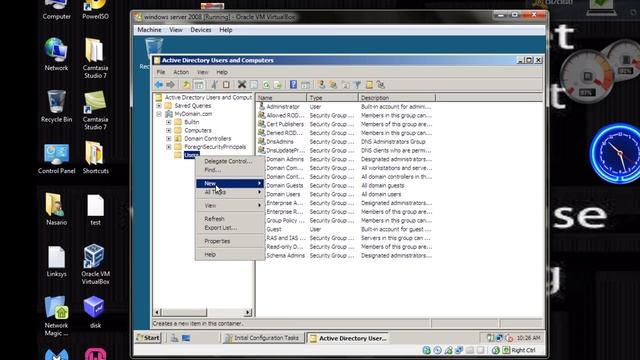Click the Filter funnel toolbar icon

(358, 84)
